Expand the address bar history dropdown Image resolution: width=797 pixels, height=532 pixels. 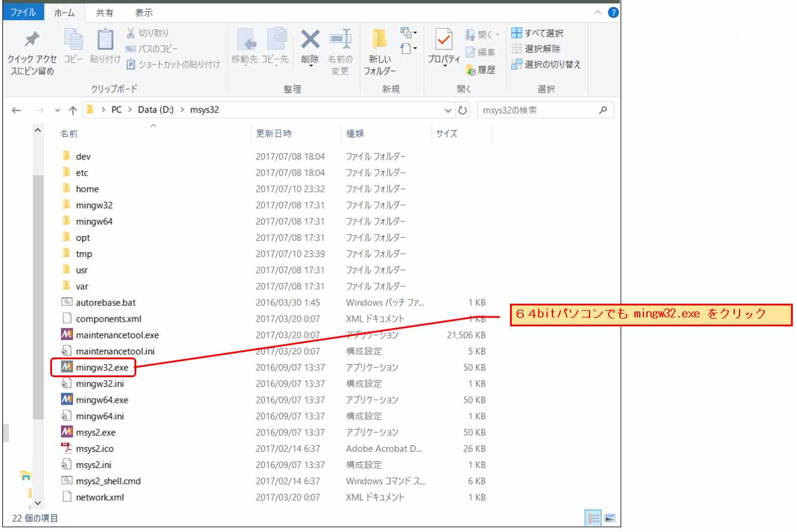448,111
